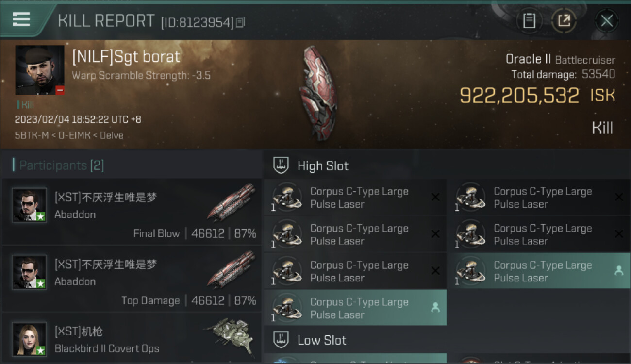Image resolution: width=631 pixels, height=364 pixels.
Task: Click the share export icon
Action: click(564, 21)
